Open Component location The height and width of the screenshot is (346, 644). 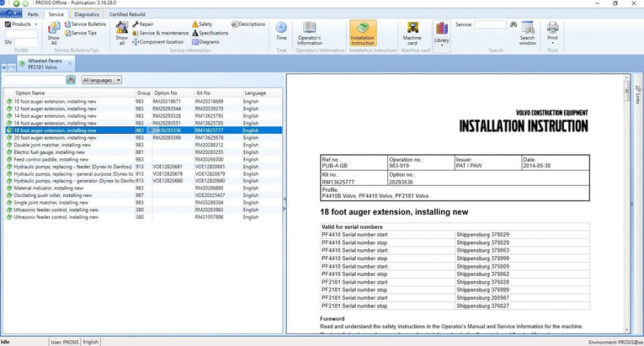[157, 41]
